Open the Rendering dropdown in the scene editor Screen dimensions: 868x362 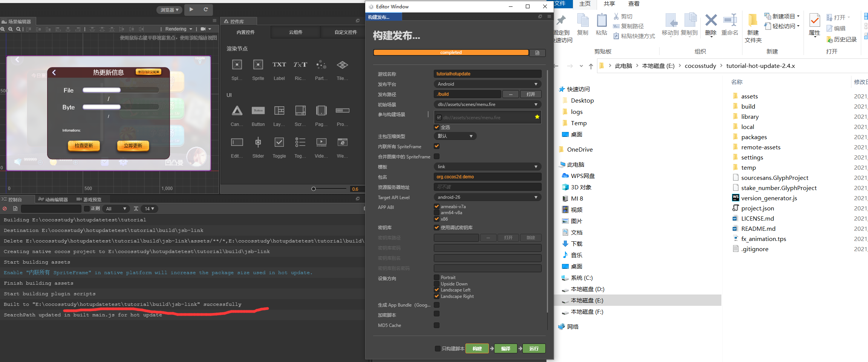[x=179, y=29]
